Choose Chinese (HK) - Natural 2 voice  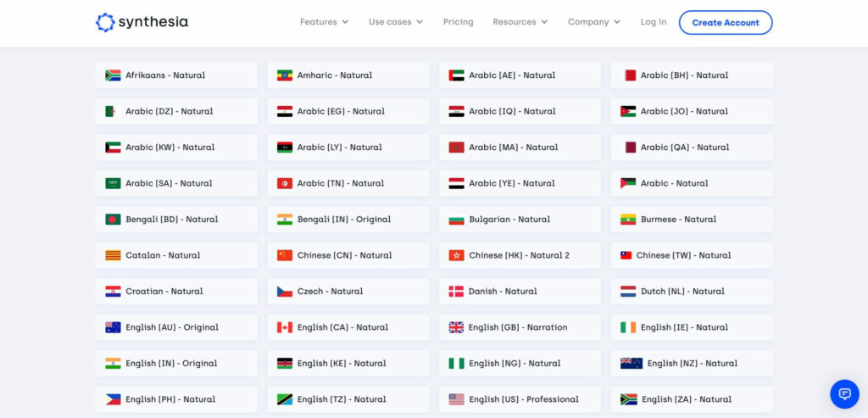click(520, 255)
